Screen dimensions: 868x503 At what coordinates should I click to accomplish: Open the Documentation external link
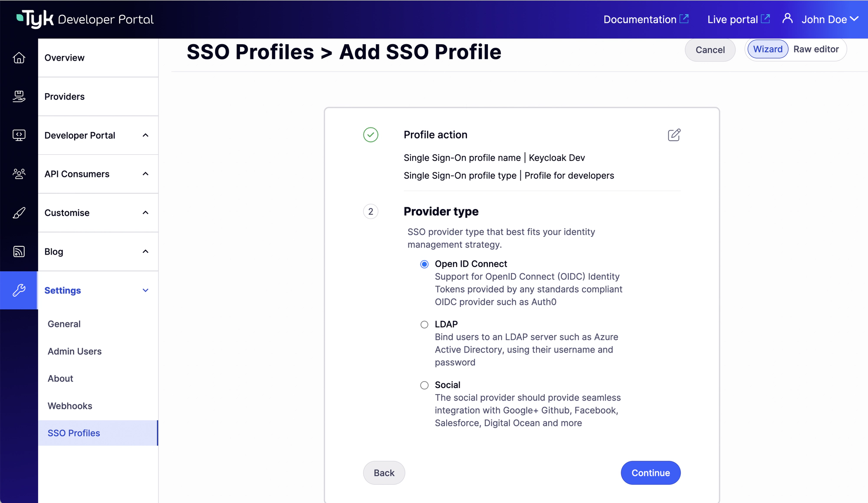646,20
